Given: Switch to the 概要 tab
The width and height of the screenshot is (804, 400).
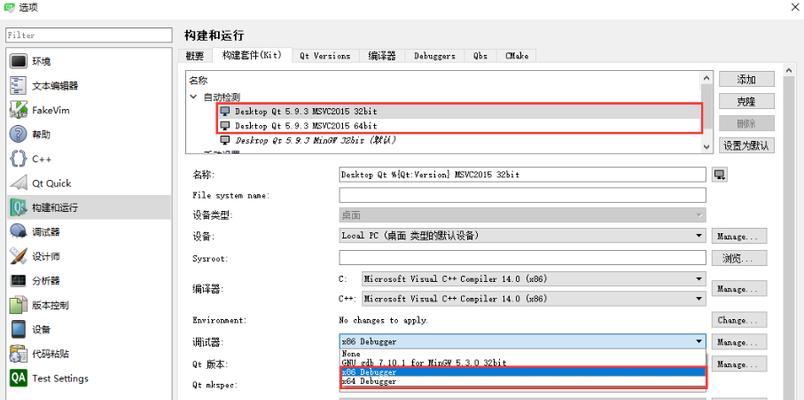Looking at the screenshot, I should tap(195, 56).
